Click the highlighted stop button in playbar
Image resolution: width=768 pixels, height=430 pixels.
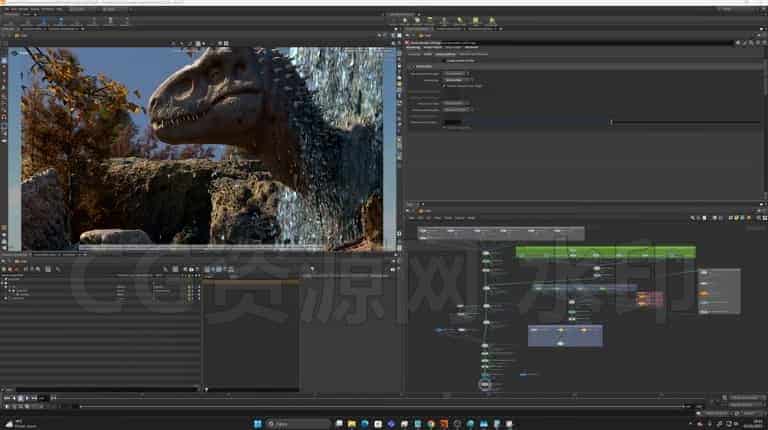(x=21, y=398)
